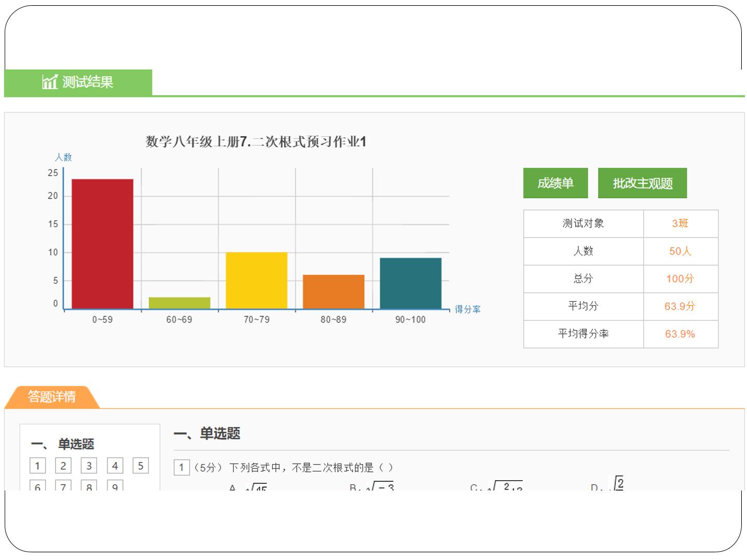Jump to question 4 in 单选题 list
747x560 pixels.
115,466
